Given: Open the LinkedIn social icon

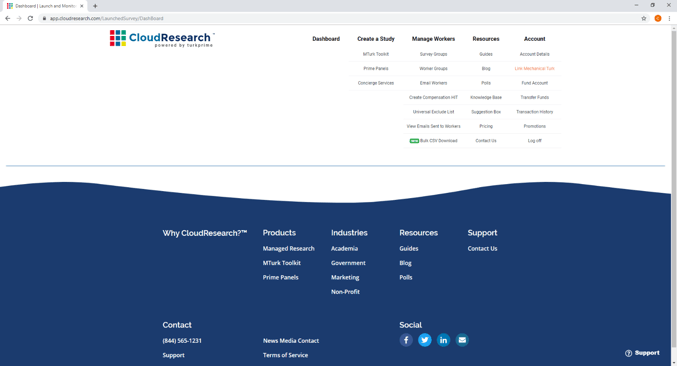Looking at the screenshot, I should pos(443,340).
